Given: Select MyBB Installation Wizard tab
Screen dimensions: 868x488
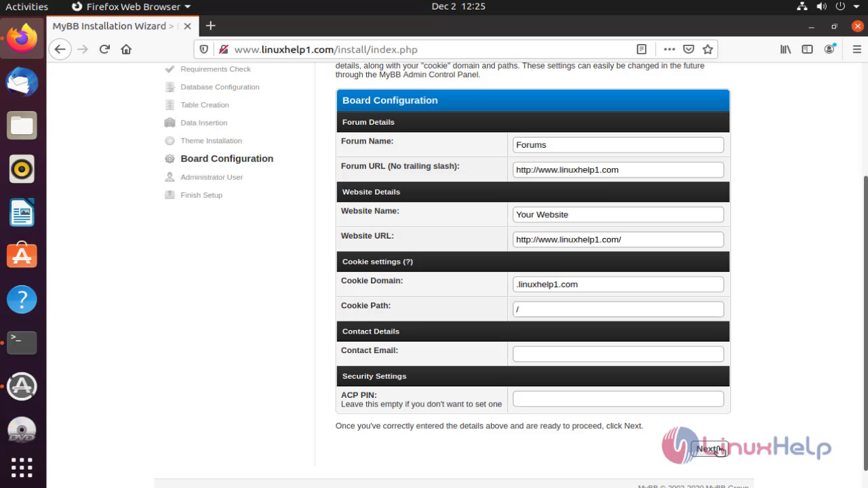Looking at the screenshot, I should (x=122, y=26).
